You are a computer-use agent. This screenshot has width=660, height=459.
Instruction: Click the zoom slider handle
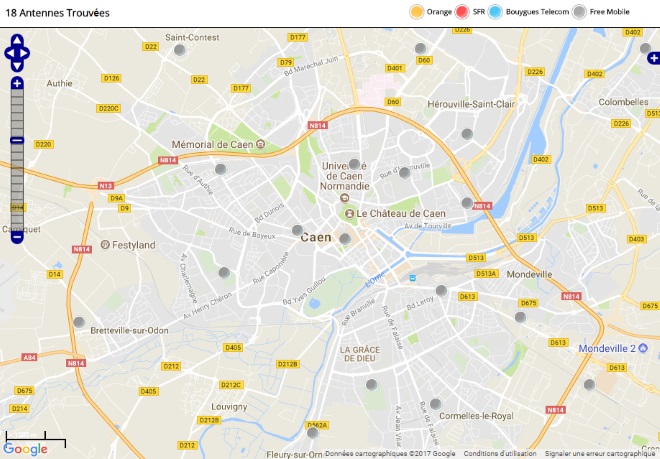tap(17, 141)
